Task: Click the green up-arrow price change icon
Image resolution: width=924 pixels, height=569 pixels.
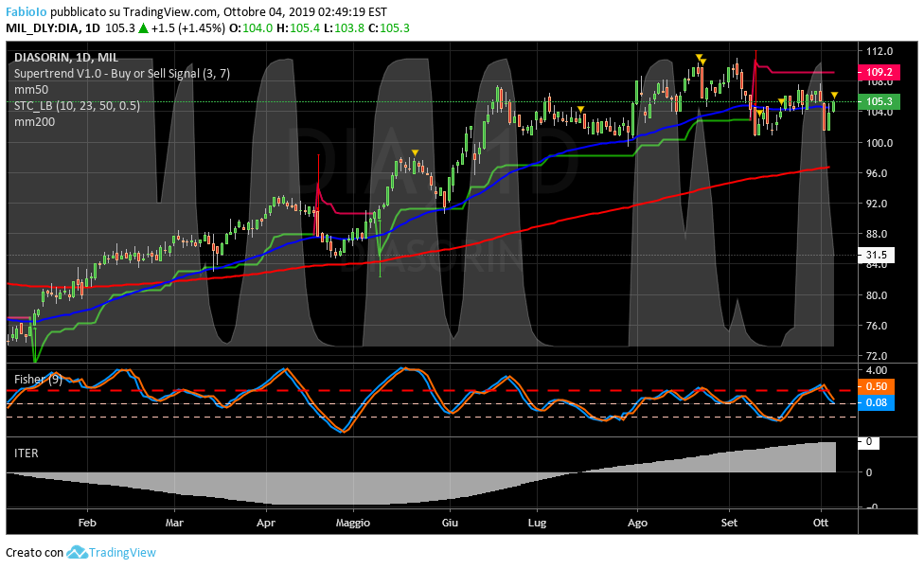Action: [143, 28]
